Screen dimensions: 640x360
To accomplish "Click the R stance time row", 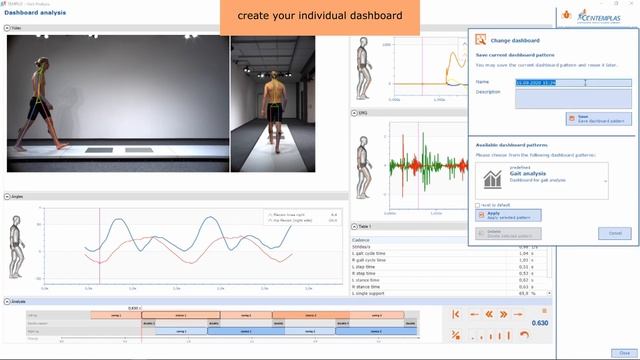I will click(x=448, y=287).
